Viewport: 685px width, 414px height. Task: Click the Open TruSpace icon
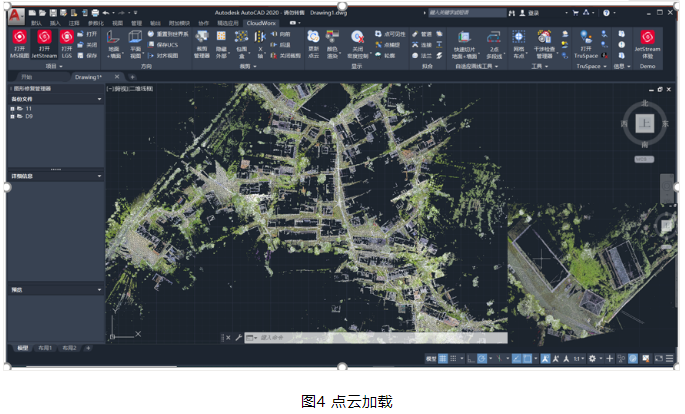[x=586, y=42]
